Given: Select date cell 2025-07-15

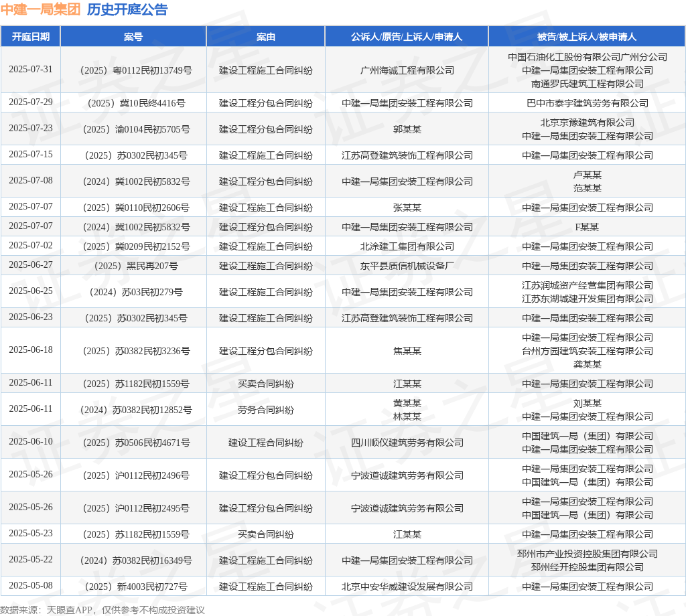Looking at the screenshot, I should coord(31,155).
